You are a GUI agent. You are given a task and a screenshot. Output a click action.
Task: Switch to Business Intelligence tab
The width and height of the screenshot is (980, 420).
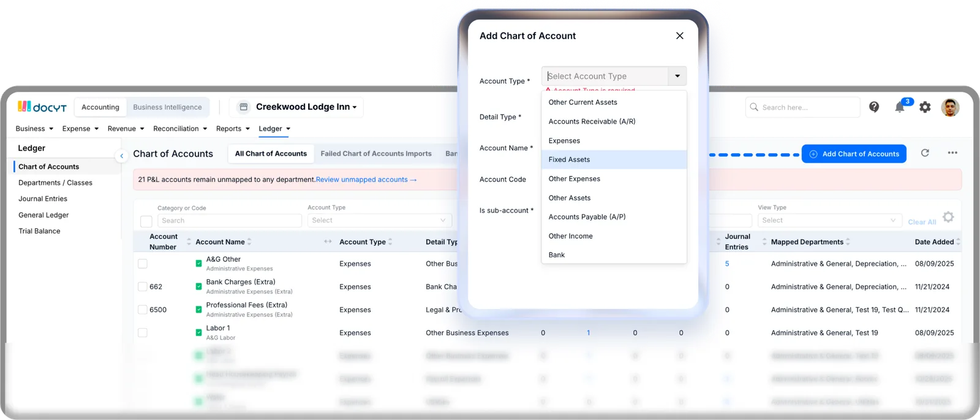[x=167, y=107]
